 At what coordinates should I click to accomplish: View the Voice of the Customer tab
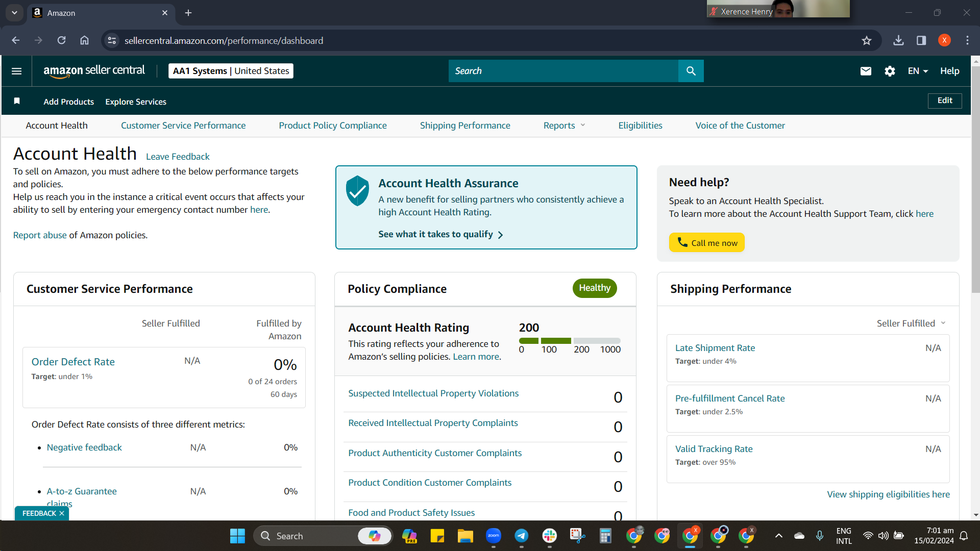pyautogui.click(x=740, y=126)
